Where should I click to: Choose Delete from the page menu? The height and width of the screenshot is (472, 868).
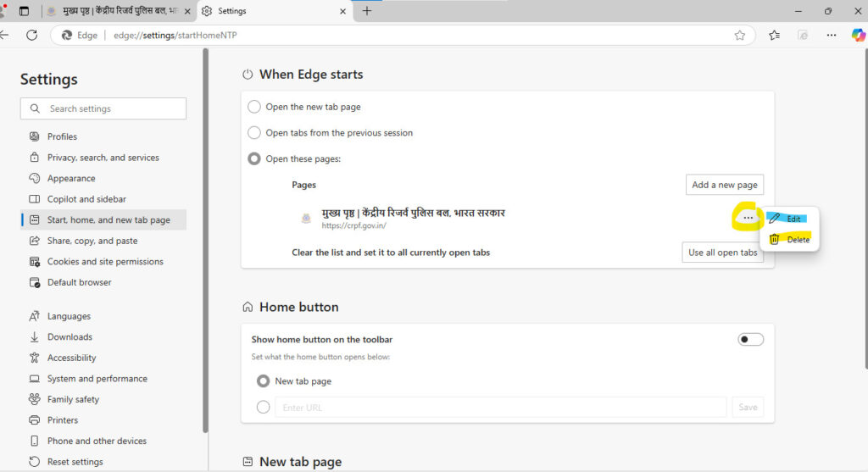click(789, 240)
